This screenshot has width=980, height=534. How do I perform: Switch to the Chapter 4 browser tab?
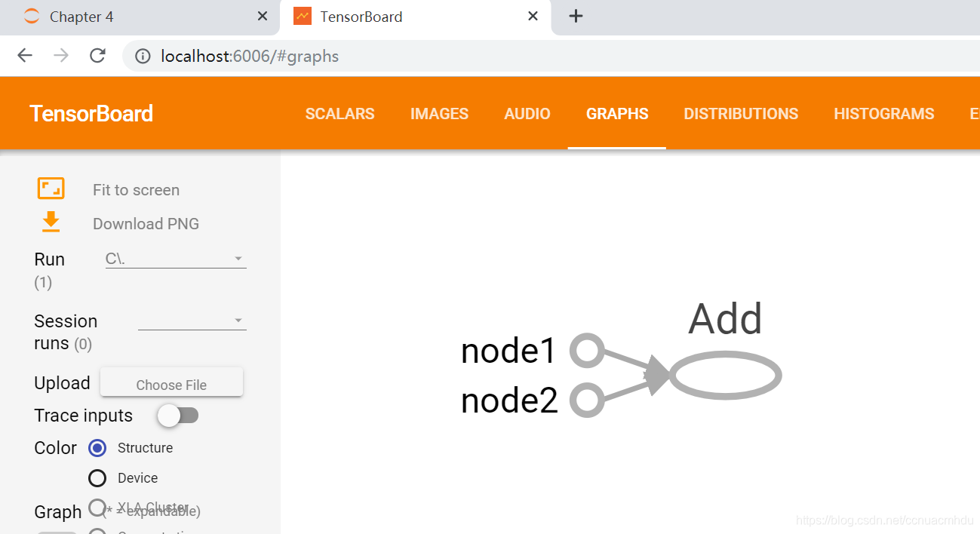140,17
